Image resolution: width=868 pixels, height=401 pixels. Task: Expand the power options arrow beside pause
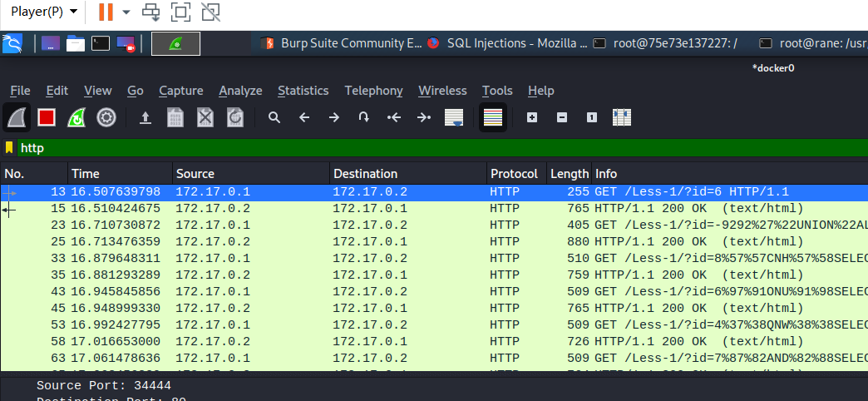coord(126,12)
